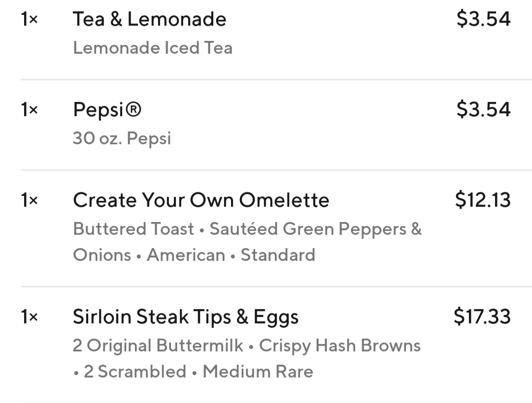Image resolution: width=532 pixels, height=403 pixels.
Task: Tap the Sautéed Green Peppers option text
Action: (315, 229)
